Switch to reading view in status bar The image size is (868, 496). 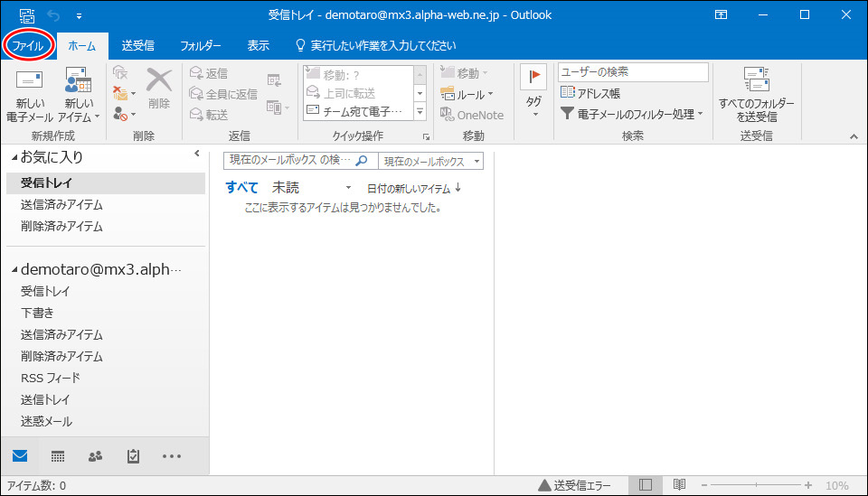[x=679, y=485]
